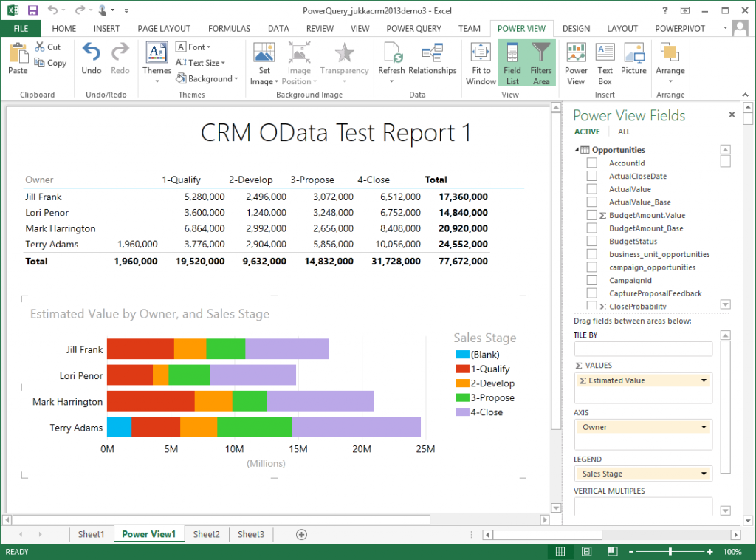Viewport: 756px width, 560px height.
Task: Click the 4-Close purple legend swatch
Action: point(462,412)
